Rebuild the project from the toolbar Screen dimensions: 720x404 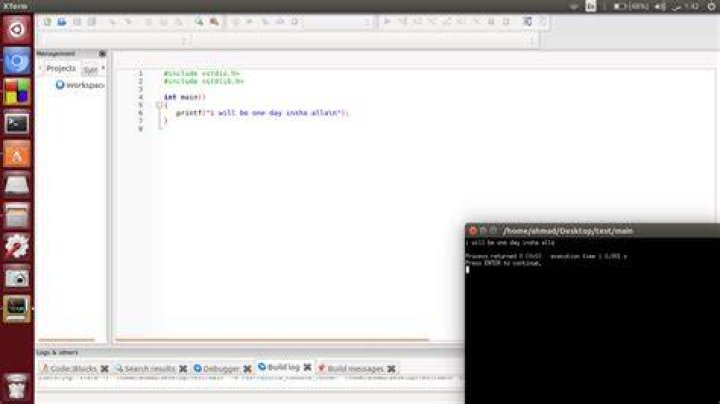click(x=280, y=22)
